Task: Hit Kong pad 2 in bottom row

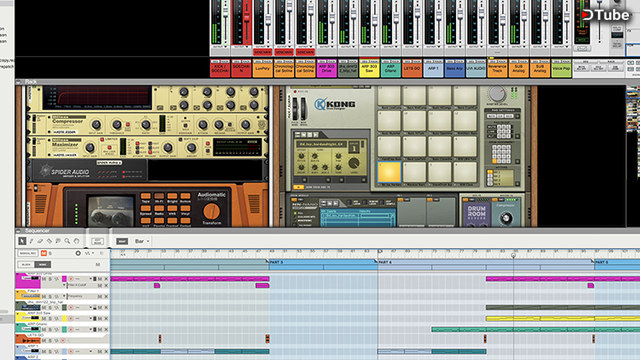Action: (x=414, y=172)
